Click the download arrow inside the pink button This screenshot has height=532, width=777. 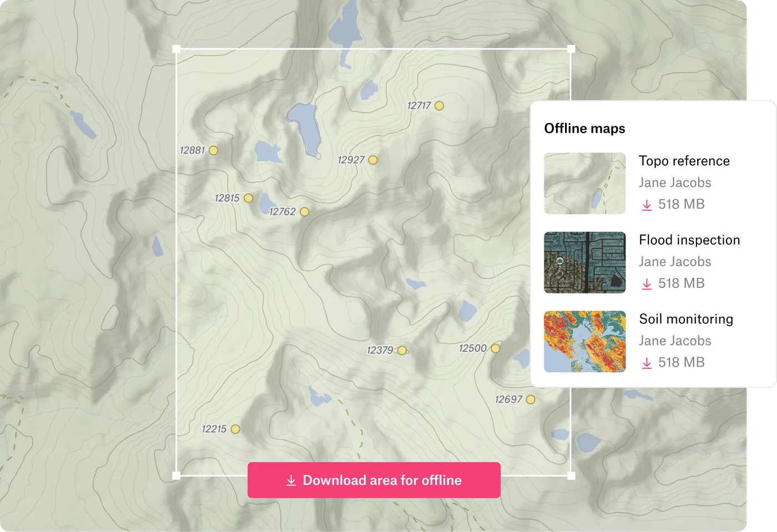tap(291, 480)
